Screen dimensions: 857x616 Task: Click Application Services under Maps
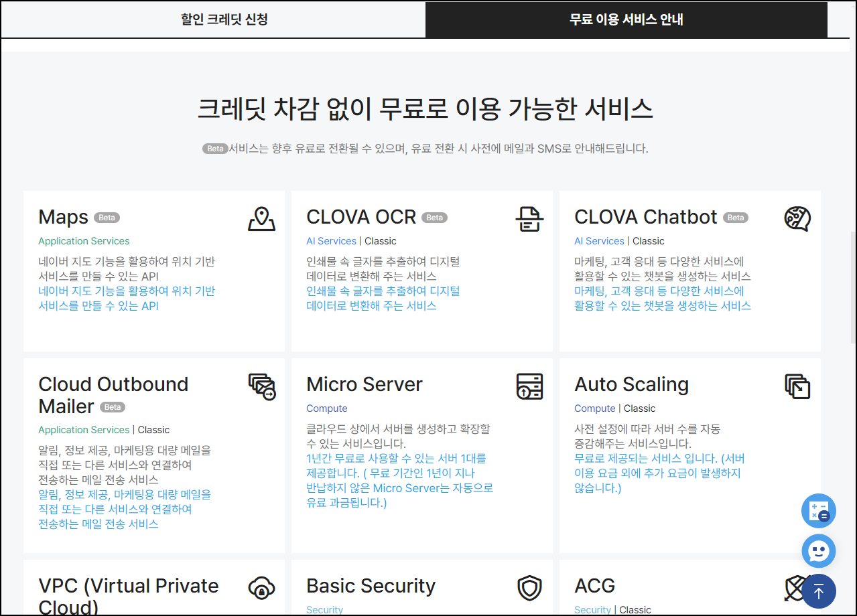[x=84, y=241]
